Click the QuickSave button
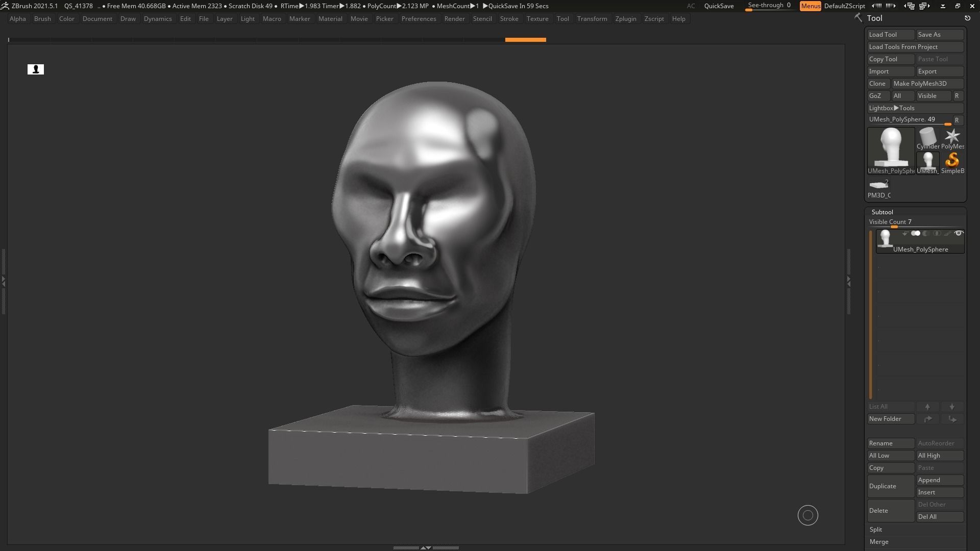Image resolution: width=980 pixels, height=551 pixels. [719, 6]
